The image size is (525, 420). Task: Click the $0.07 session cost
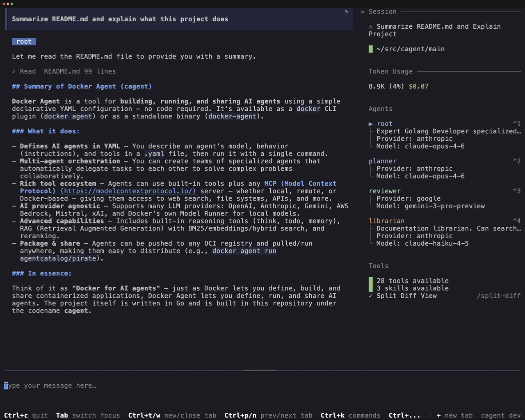(x=419, y=87)
